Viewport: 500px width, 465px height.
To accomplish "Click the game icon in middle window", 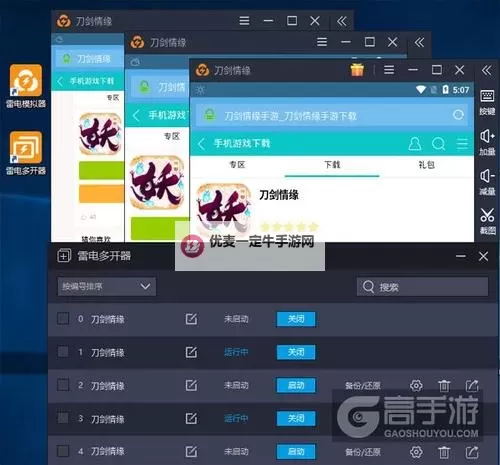I will 157,182.
